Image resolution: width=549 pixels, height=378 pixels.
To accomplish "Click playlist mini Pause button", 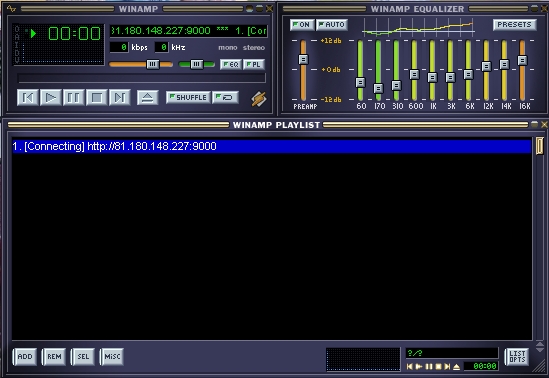I will coord(429,366).
